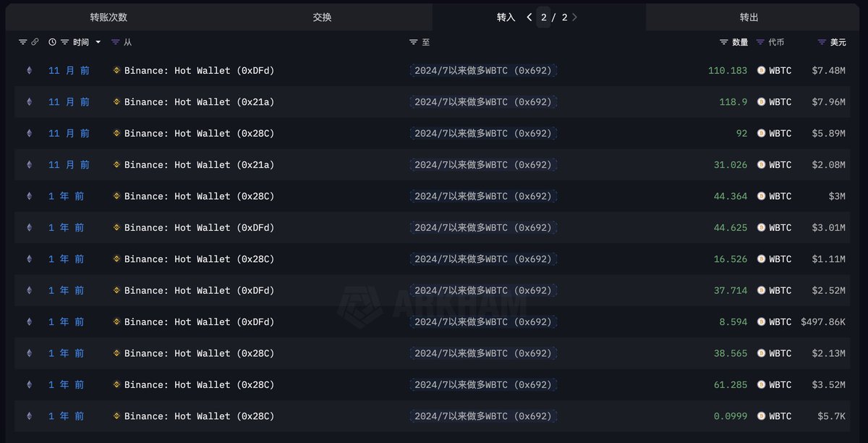
Task: Open the 从 column filter
Action: coord(122,43)
